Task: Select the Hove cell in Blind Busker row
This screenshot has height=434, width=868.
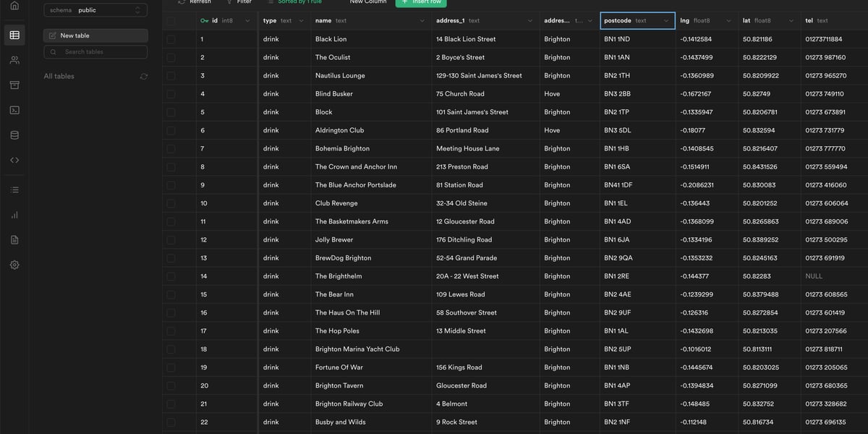Action: 570,94
